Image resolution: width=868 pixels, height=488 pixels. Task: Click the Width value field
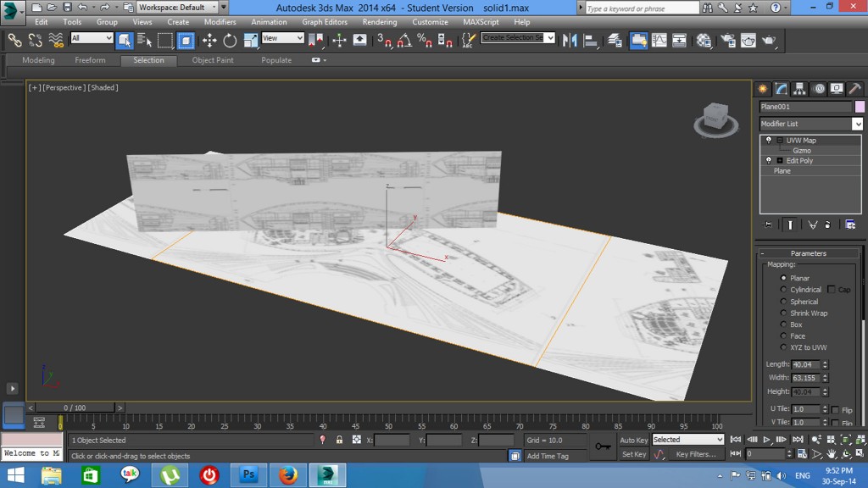tap(805, 378)
